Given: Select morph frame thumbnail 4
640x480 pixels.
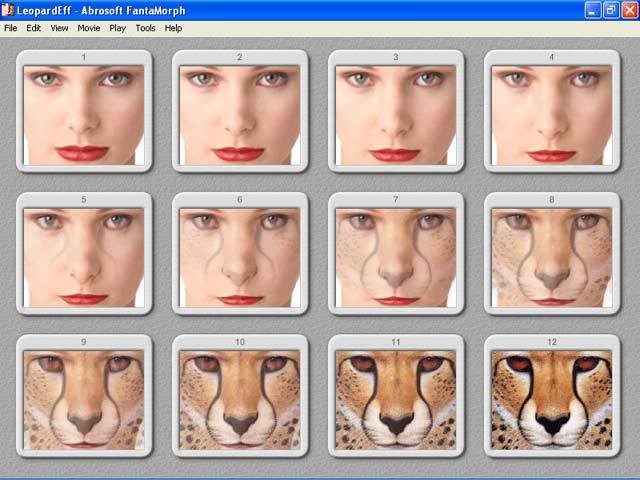Looking at the screenshot, I should click(552, 111).
